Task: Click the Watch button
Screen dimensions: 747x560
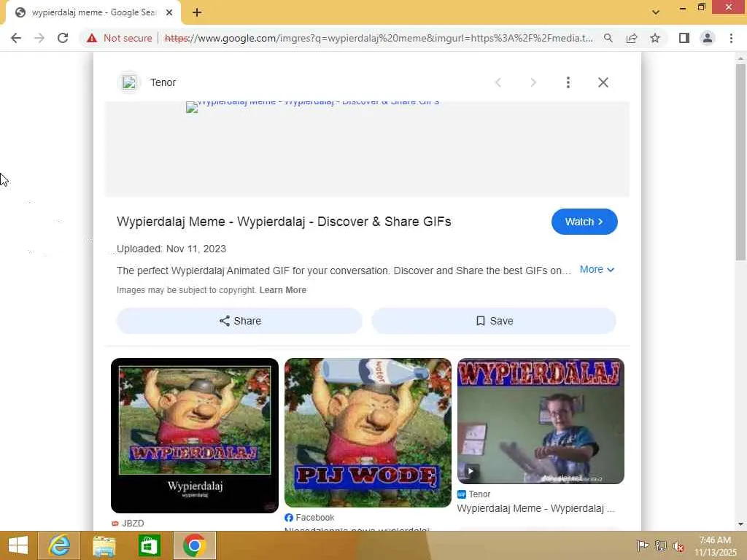Action: (584, 222)
